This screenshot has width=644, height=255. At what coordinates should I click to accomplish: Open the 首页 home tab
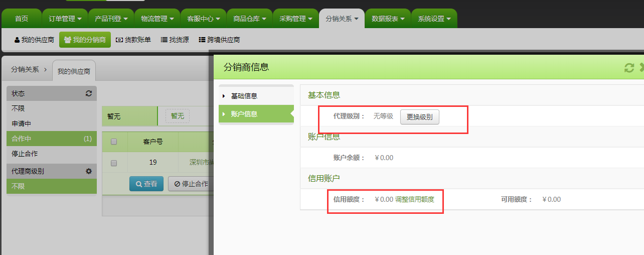22,19
